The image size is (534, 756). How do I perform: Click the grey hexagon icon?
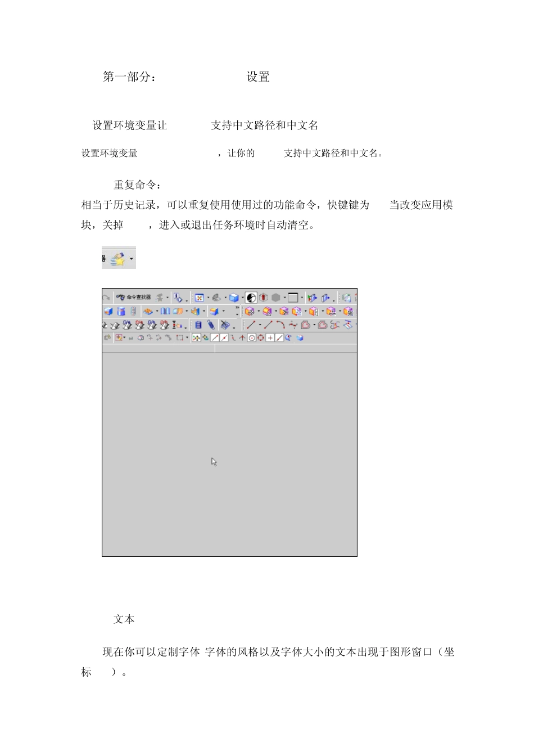pos(276,298)
